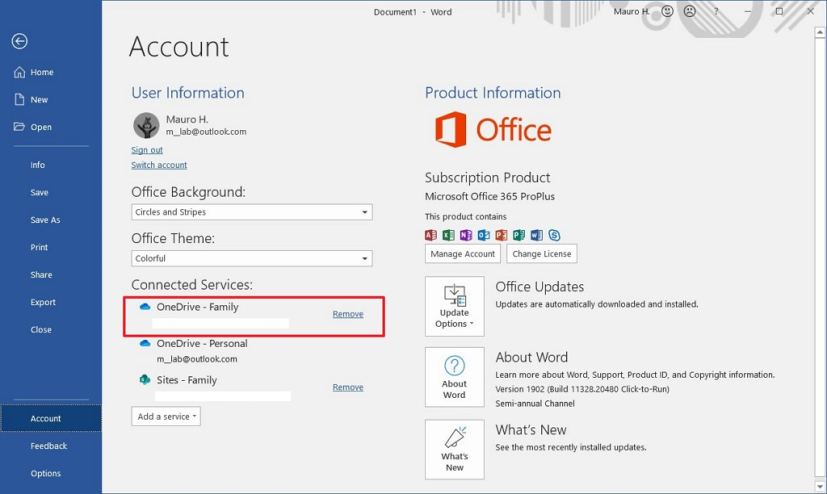Click the OneNote product icon
The image size is (827, 494).
466,235
